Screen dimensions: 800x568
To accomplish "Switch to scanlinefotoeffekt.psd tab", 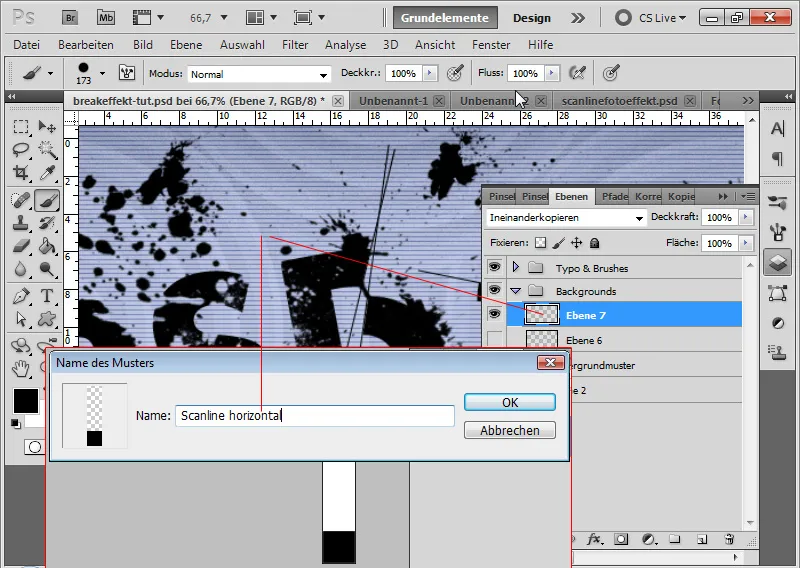I will (619, 101).
